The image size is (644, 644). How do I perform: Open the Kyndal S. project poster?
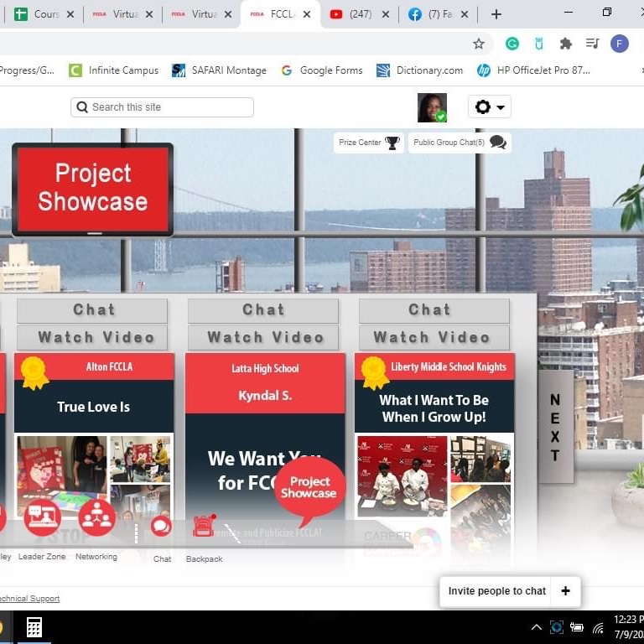[x=265, y=435]
